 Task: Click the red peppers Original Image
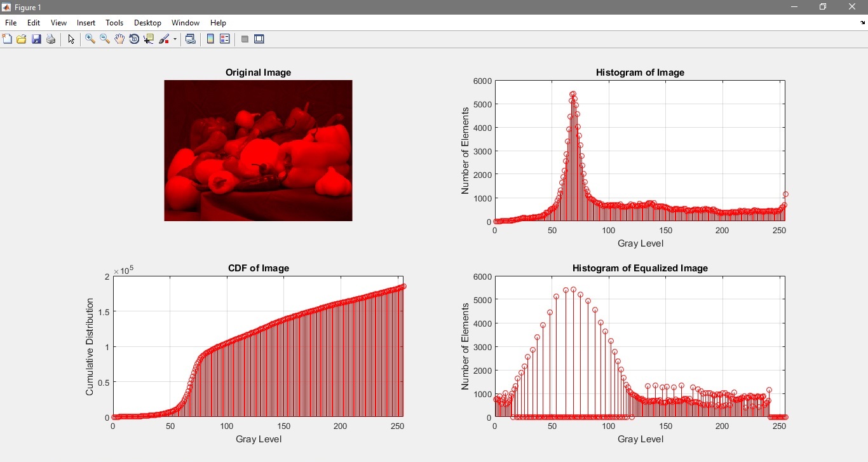pyautogui.click(x=258, y=151)
